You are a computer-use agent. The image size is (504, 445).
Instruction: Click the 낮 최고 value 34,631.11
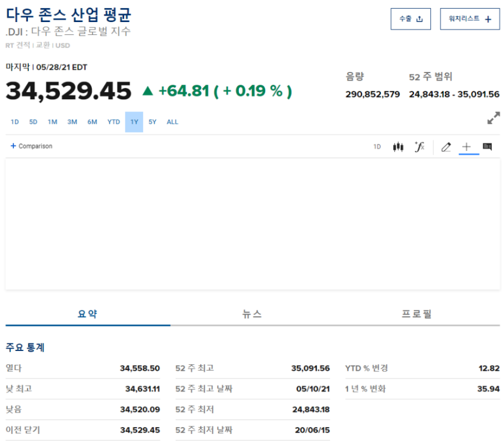point(143,389)
